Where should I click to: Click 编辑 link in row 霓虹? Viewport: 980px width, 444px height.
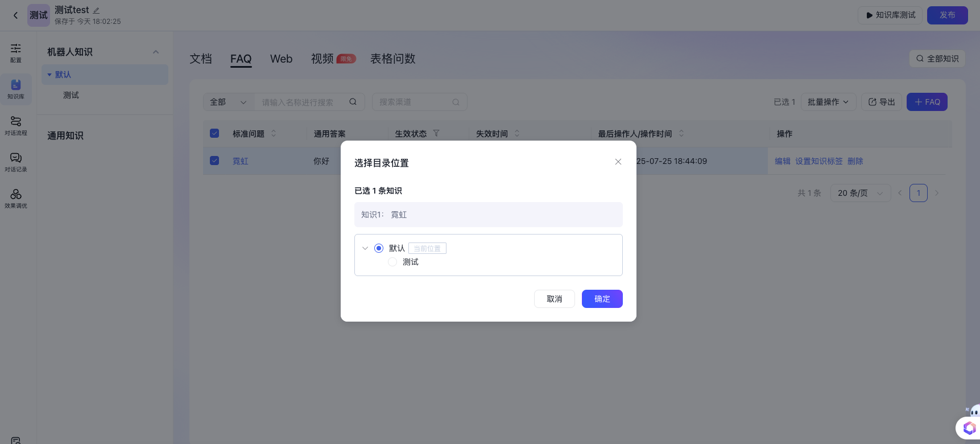click(x=783, y=161)
